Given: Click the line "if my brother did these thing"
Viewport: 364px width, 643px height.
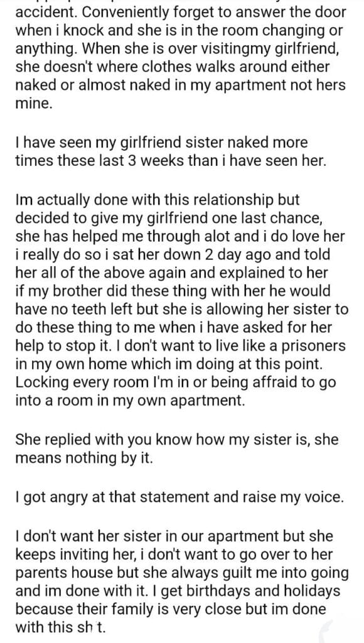Looking at the screenshot, I should [x=173, y=290].
